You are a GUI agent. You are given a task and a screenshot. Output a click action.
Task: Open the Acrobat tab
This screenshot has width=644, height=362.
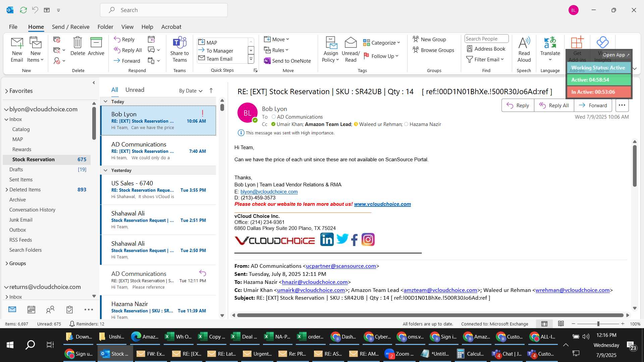(171, 27)
